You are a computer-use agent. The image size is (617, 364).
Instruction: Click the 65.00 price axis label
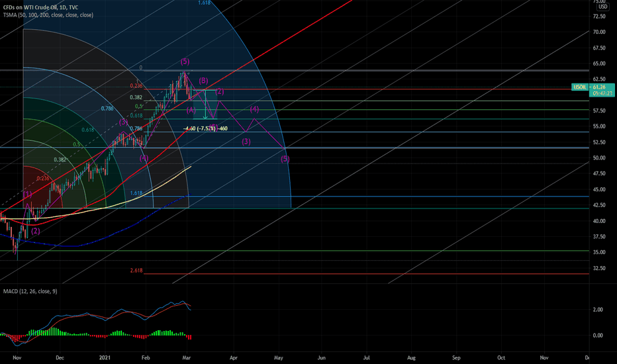pos(599,64)
